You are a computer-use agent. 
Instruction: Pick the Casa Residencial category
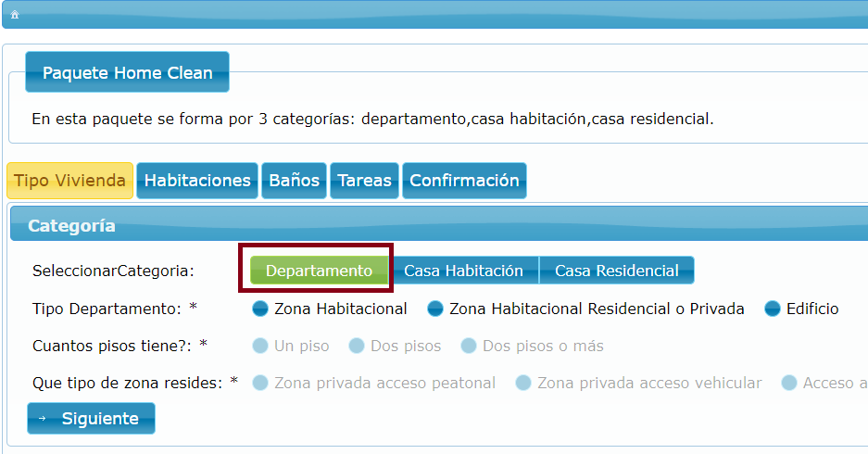616,271
